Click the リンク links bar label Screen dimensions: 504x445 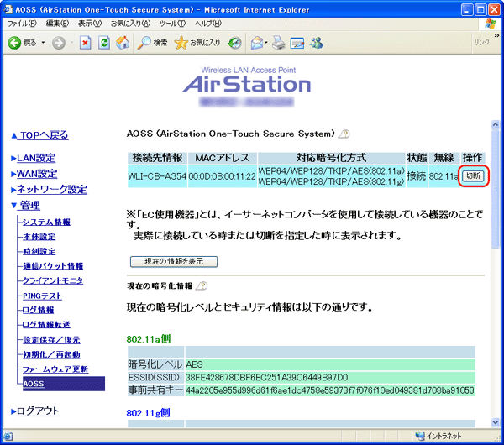coord(482,42)
